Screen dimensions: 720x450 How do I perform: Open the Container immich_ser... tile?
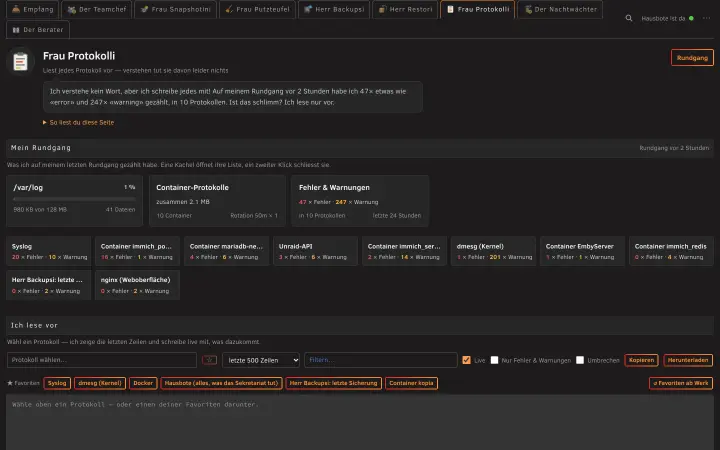405,251
